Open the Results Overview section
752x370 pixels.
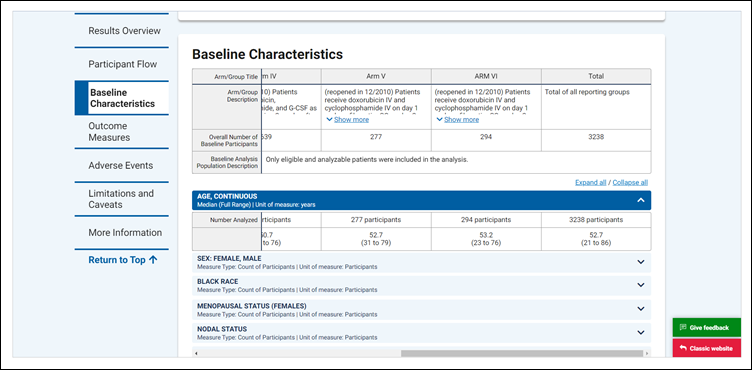click(x=124, y=31)
